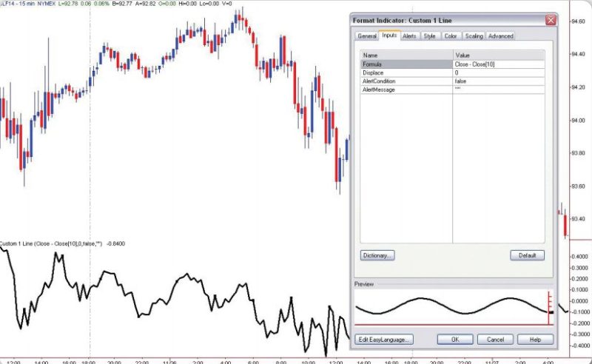
Task: Click the 0.4000 indicator scale label
Action: [x=580, y=257]
